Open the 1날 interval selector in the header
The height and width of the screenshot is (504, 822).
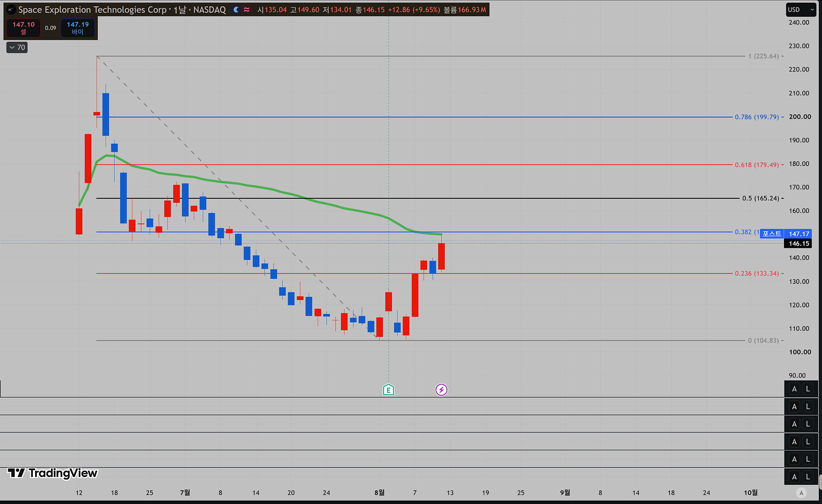(x=180, y=9)
